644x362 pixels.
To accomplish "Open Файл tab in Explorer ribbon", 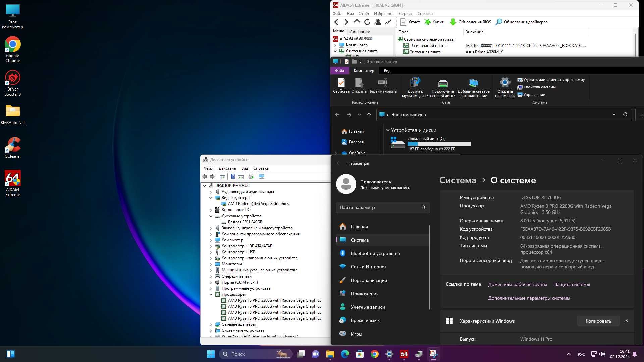I will pos(339,71).
